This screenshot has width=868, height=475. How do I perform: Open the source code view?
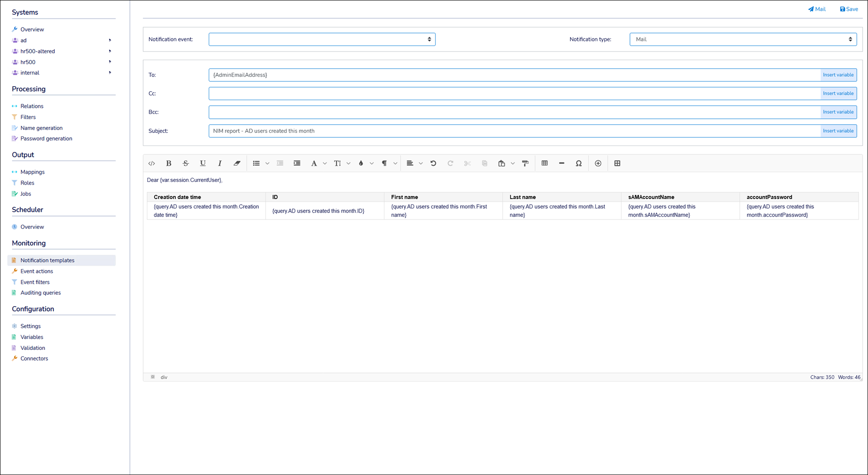point(152,163)
